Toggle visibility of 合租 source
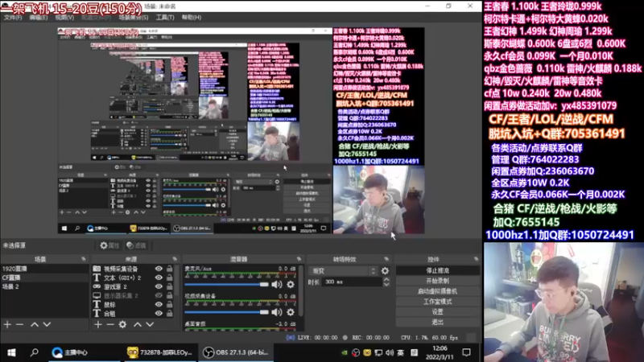 coord(159,313)
